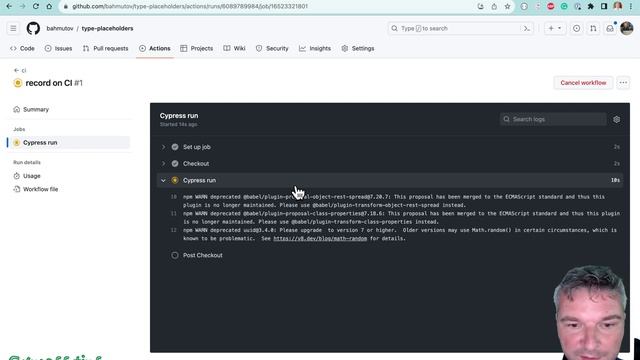The image size is (640, 360).
Task: Open the user avatar menu
Action: click(627, 28)
